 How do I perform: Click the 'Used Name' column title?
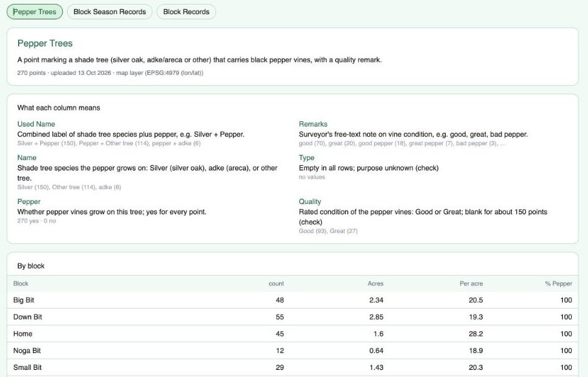click(x=36, y=124)
